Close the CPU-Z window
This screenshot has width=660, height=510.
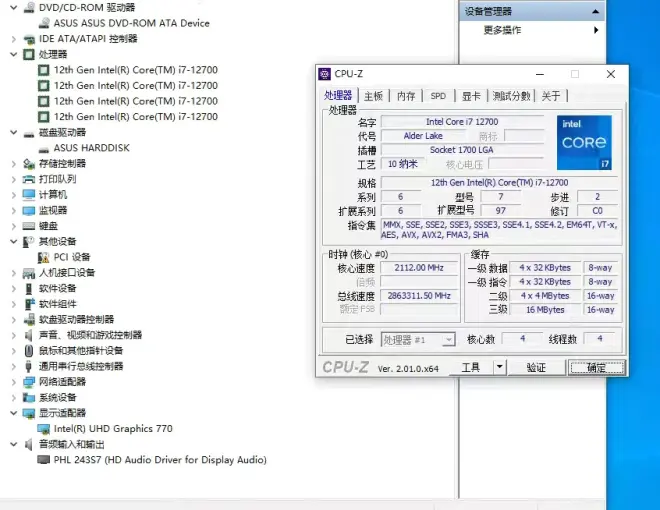(611, 74)
